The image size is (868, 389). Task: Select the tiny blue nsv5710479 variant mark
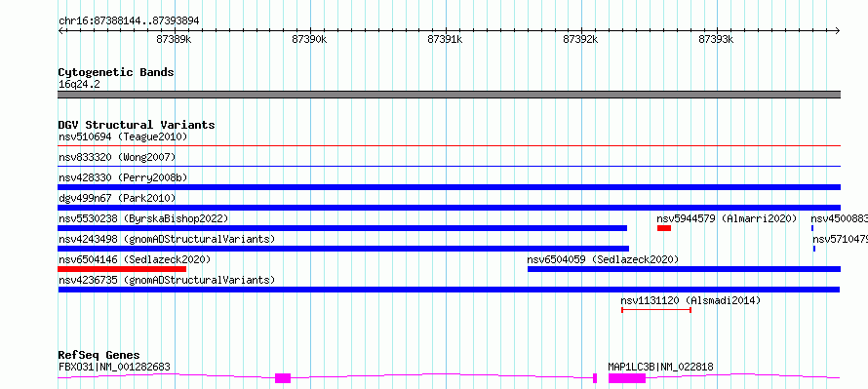click(x=813, y=249)
